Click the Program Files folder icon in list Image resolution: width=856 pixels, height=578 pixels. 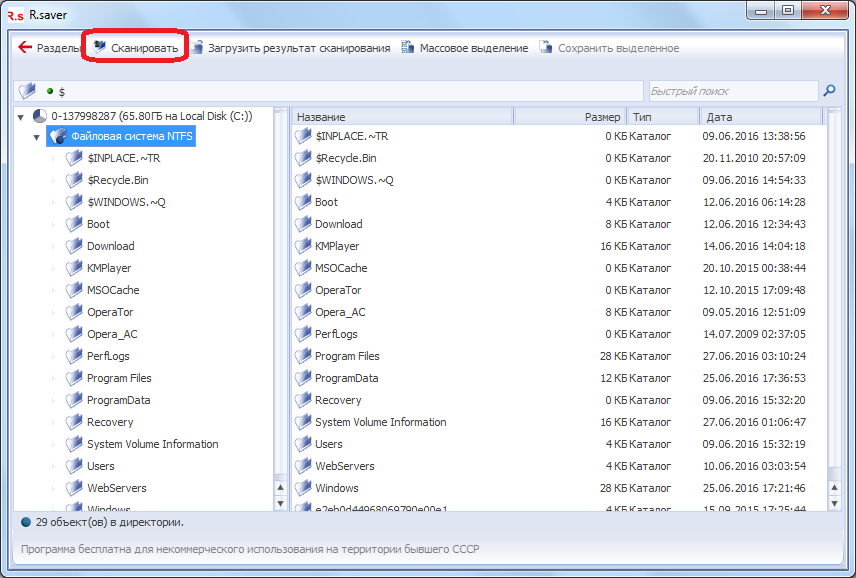304,356
